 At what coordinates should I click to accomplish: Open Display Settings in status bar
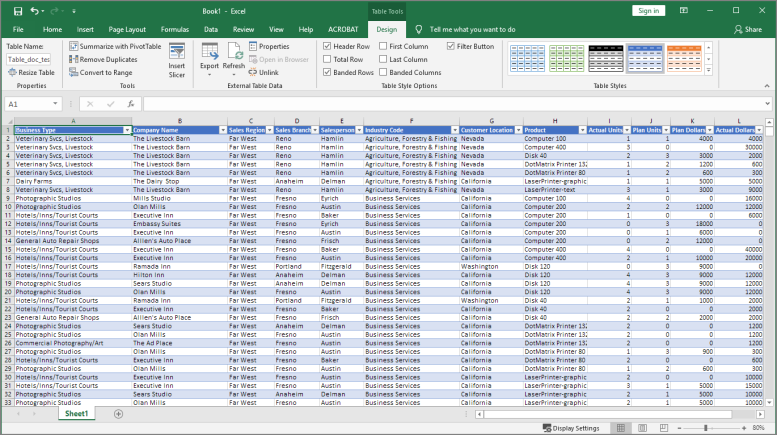point(571,428)
